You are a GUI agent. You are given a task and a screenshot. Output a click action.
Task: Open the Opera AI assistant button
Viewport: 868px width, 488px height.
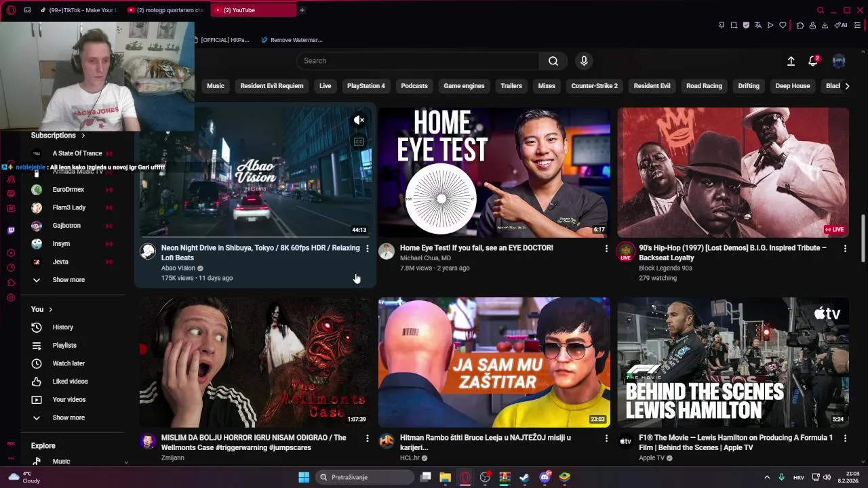click(x=841, y=25)
